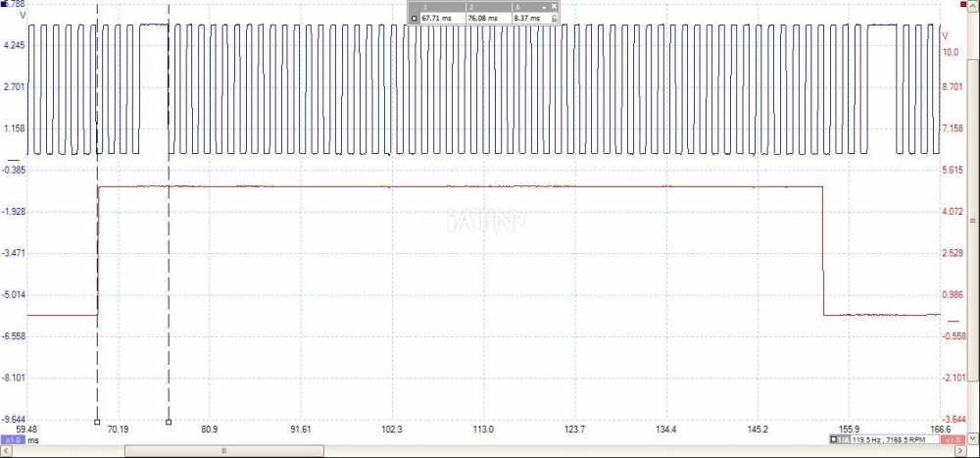Click the second time ruler handle

pyautogui.click(x=169, y=423)
